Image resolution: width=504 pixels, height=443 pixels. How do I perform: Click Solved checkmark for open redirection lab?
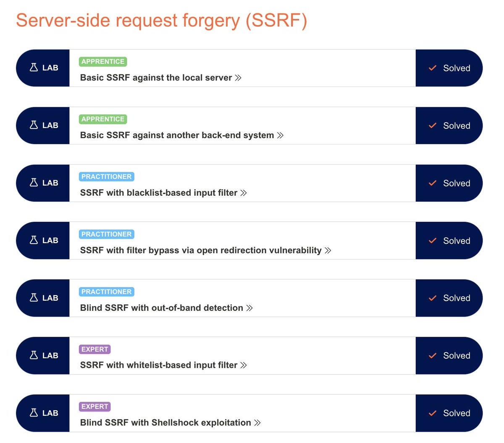433,241
